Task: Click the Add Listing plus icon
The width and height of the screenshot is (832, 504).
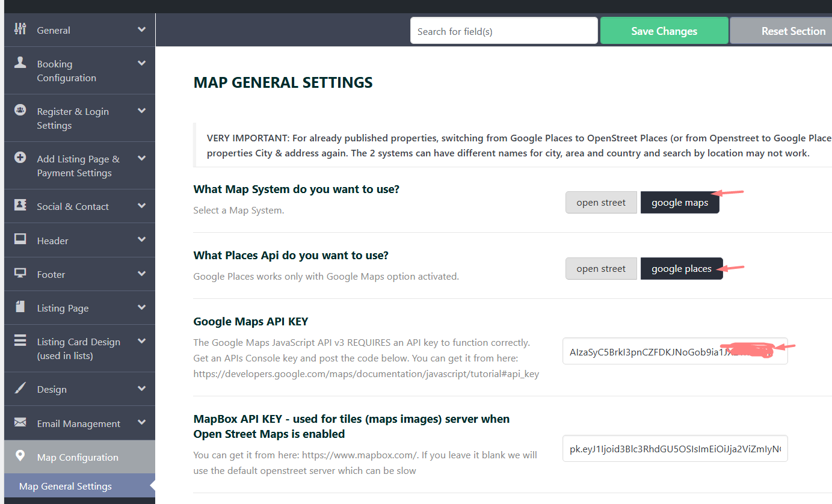Action: pos(20,158)
